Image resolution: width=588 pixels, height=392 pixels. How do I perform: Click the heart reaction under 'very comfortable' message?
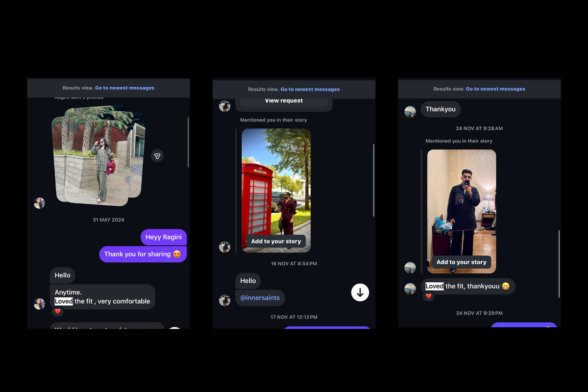pyautogui.click(x=57, y=312)
